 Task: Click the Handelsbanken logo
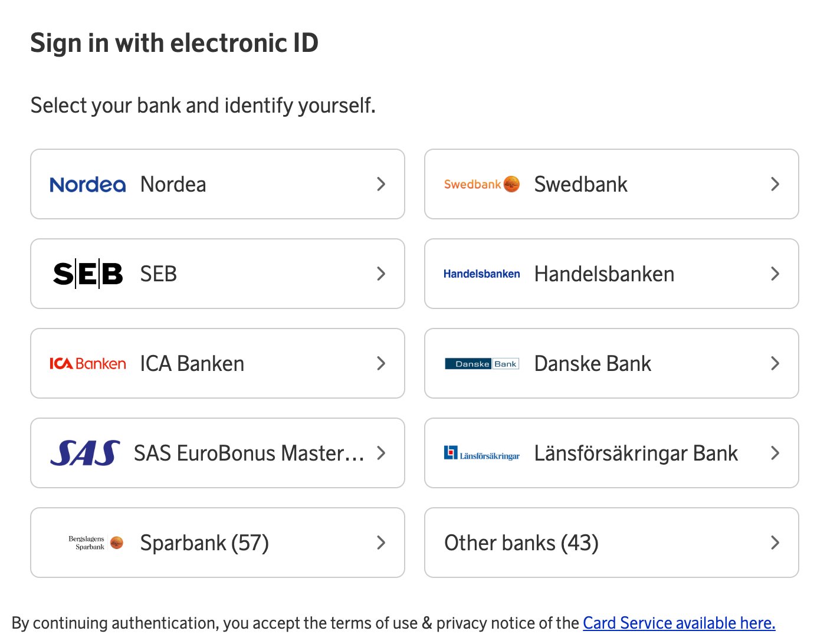(481, 274)
